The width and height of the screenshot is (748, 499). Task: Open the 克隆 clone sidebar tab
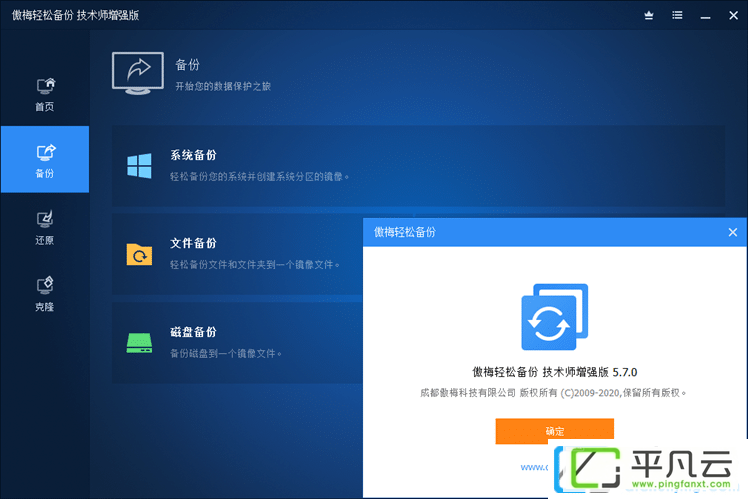[45, 294]
